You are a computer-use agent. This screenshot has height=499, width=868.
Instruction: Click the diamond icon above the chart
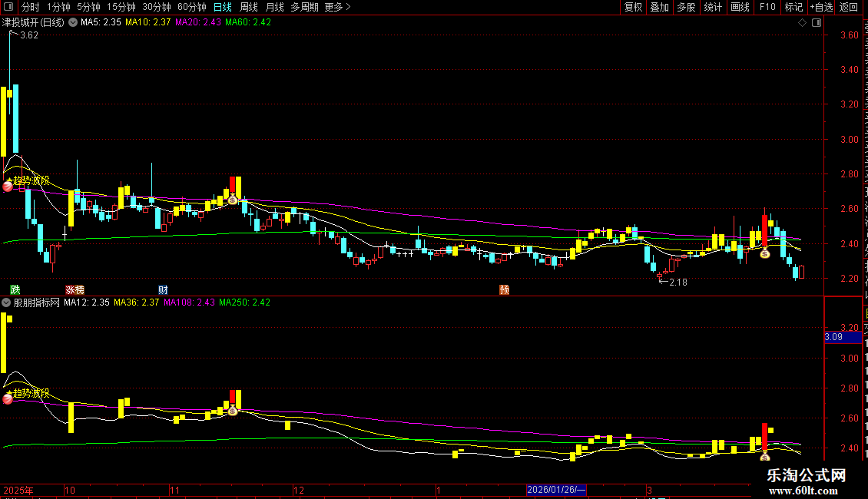tap(802, 22)
